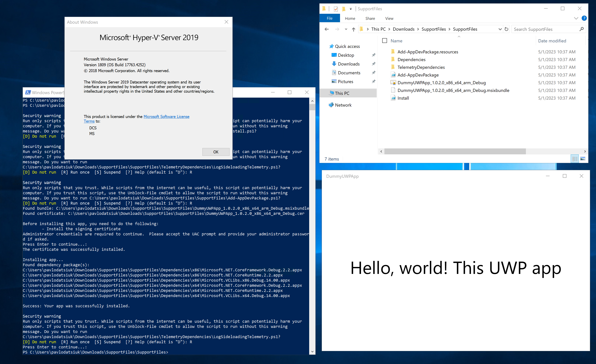Click the up-one-level arrow in Explorer
The image size is (596, 364).
point(353,29)
